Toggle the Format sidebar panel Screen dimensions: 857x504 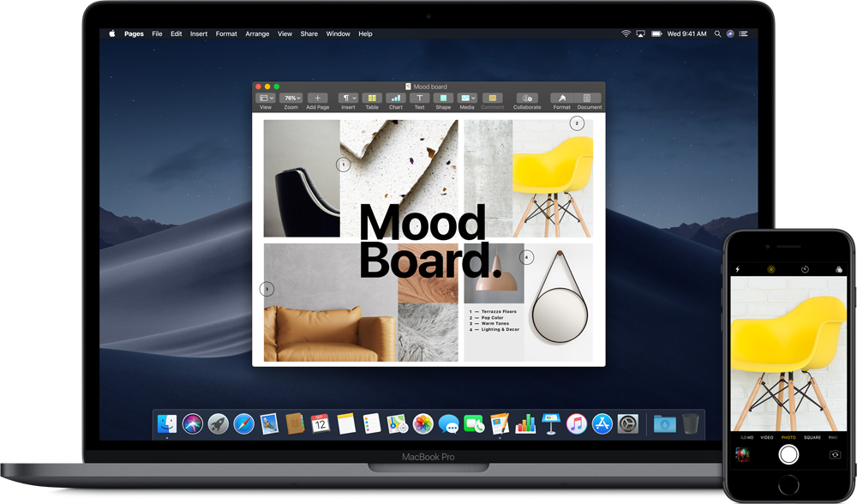[561, 99]
